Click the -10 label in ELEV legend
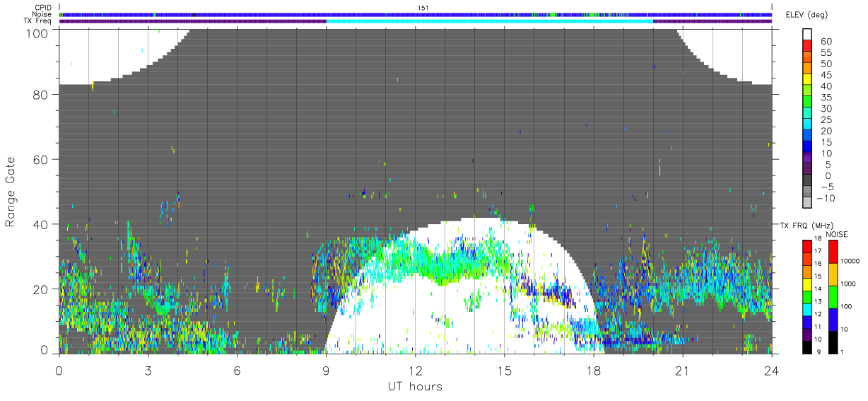 coord(826,198)
